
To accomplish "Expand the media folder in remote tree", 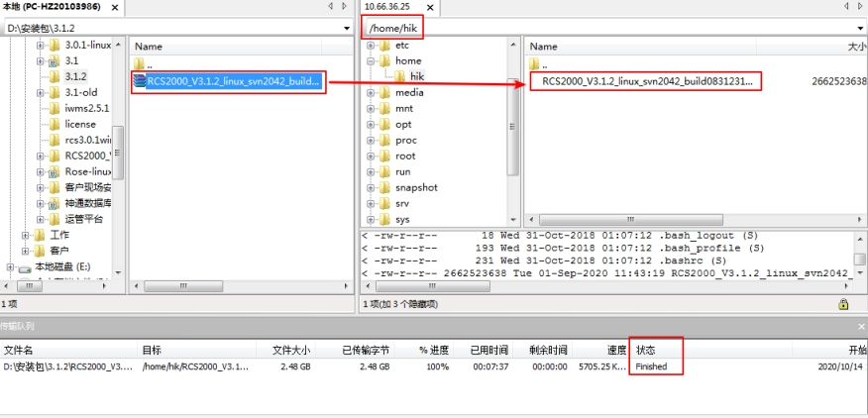I will 371,92.
